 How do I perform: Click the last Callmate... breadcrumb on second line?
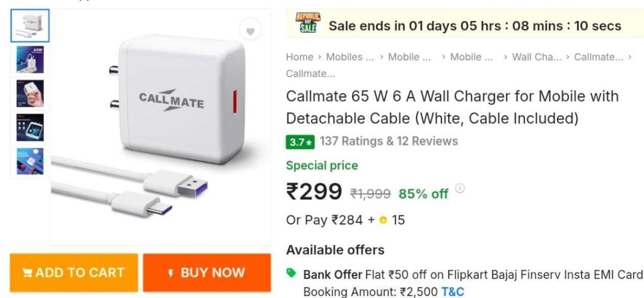click(310, 73)
